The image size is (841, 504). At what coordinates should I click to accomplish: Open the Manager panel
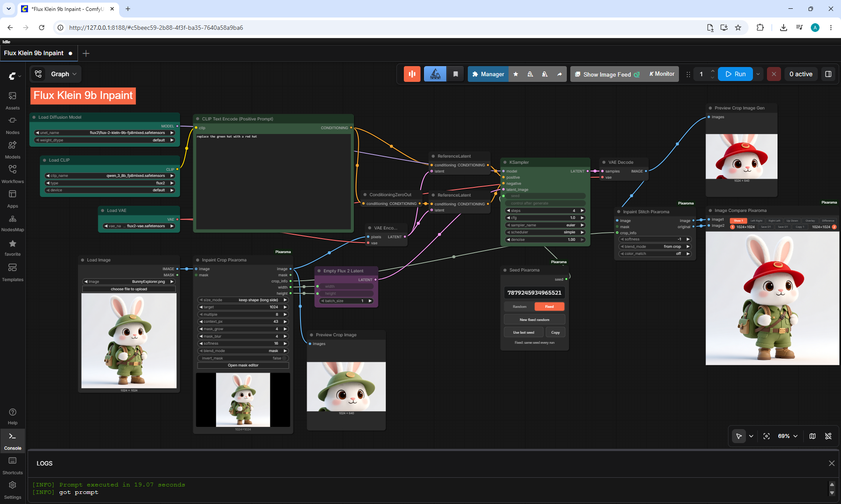pos(488,74)
